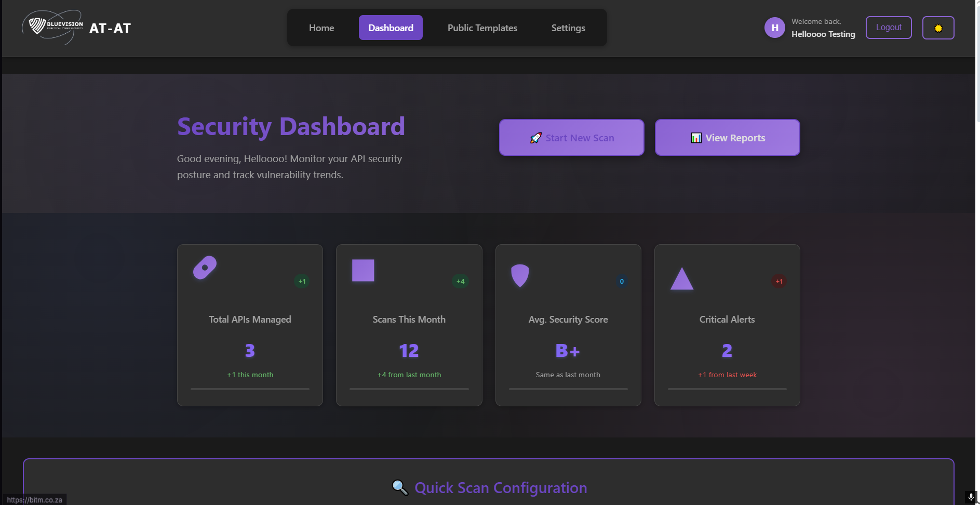Click the progress bar under Scans This Month
Image resolution: width=980 pixels, height=505 pixels.
coord(409,389)
